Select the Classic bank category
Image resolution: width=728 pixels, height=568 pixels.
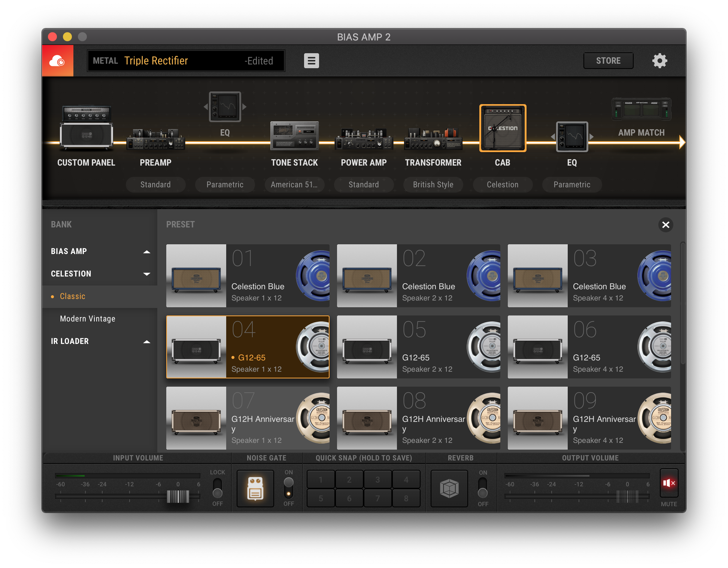pos(100,296)
